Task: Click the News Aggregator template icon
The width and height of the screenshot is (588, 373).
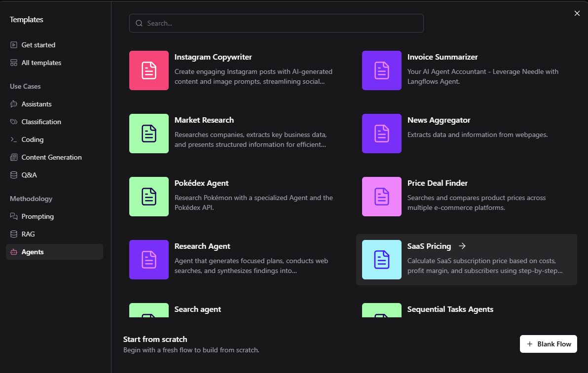Action: click(381, 134)
